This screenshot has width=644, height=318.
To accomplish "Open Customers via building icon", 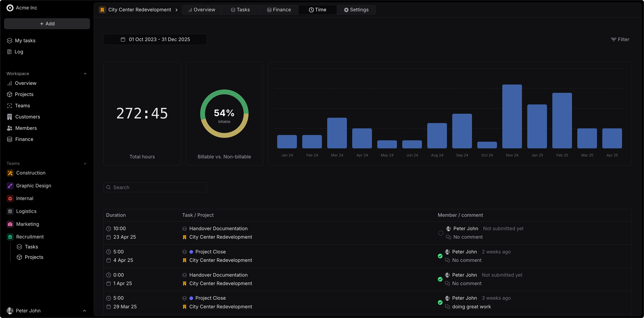I will (9, 117).
